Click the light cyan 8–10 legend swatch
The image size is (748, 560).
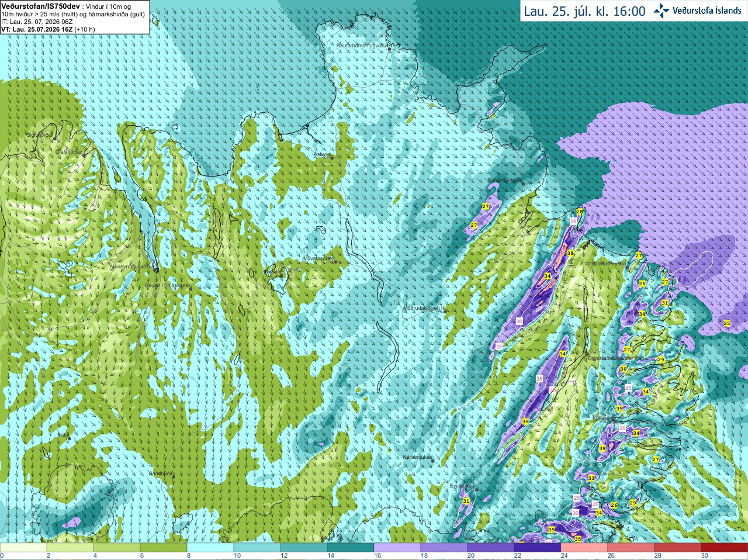pyautogui.click(x=210, y=548)
